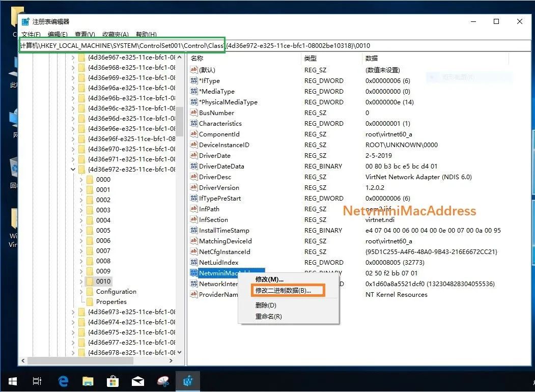This screenshot has height=392, width=535.
Task: Open the 收藏夹(A) menu
Action: pyautogui.click(x=116, y=34)
